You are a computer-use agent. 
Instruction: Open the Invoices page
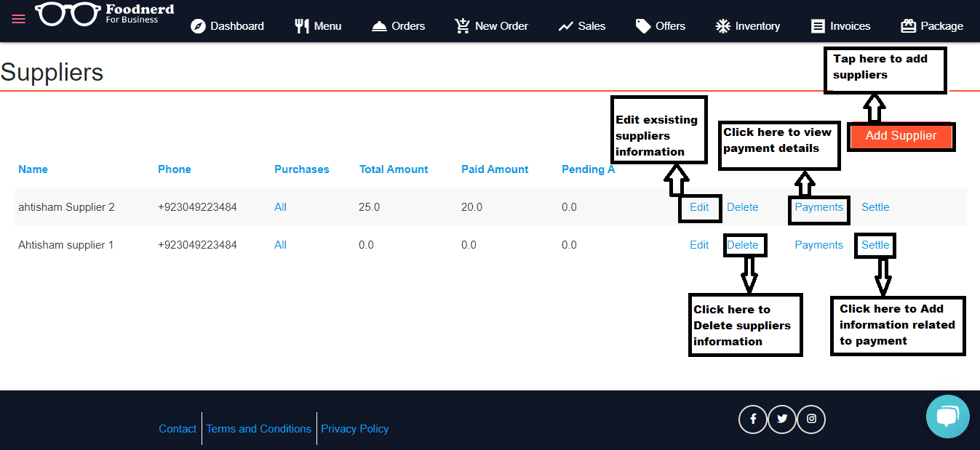coord(841,26)
